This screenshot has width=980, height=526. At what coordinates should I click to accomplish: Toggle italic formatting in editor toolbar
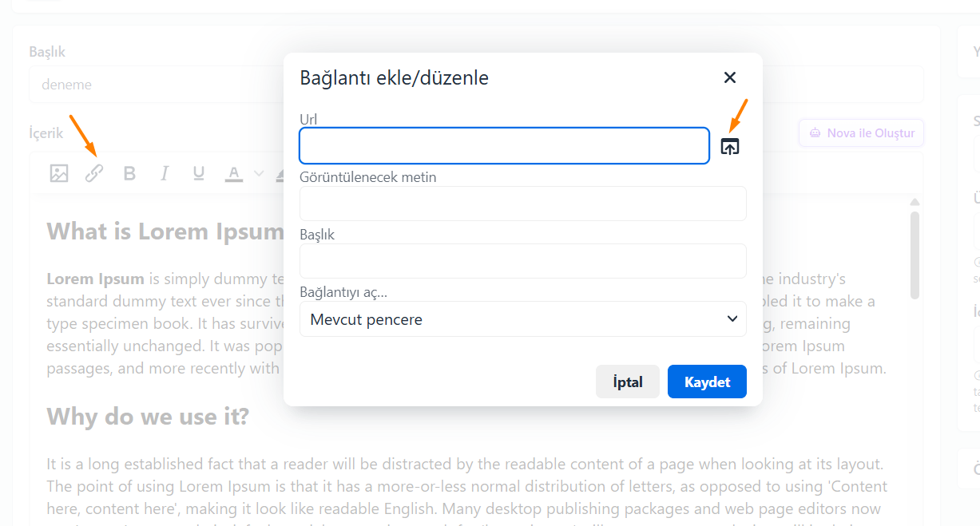(x=165, y=173)
